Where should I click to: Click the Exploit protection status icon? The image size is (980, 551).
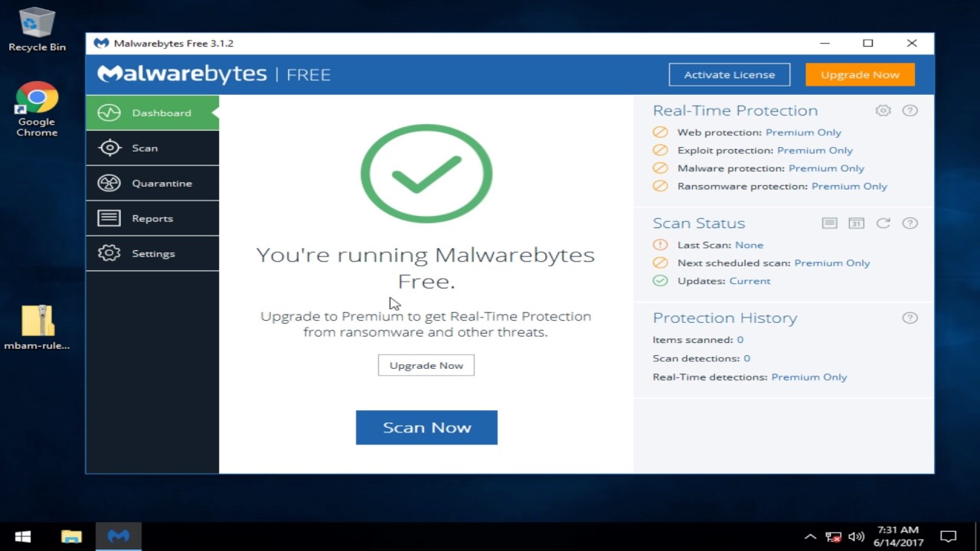660,150
